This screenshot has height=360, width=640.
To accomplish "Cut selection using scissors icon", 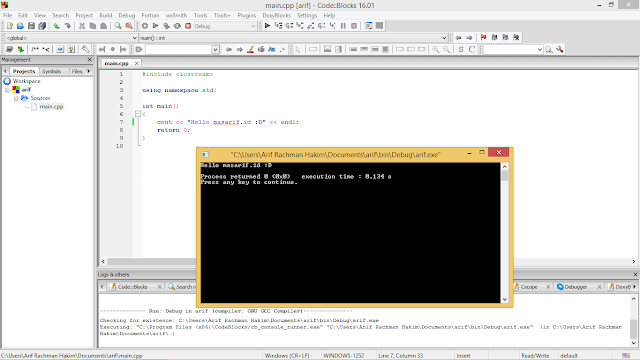I will tap(82, 26).
